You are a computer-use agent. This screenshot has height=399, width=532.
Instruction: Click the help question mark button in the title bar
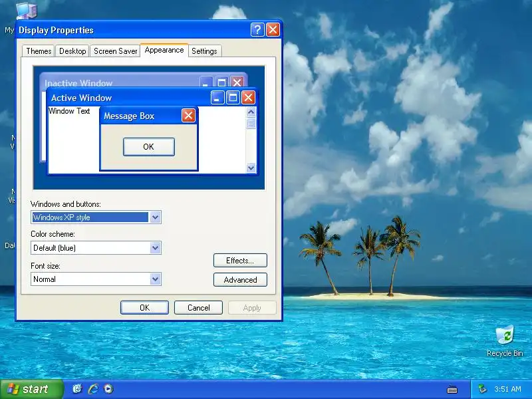point(257,30)
